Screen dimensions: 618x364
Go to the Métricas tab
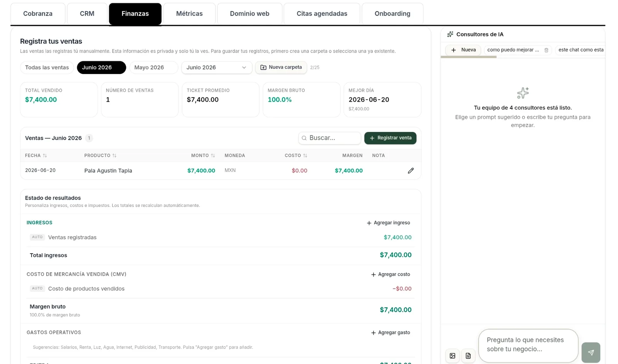click(189, 14)
